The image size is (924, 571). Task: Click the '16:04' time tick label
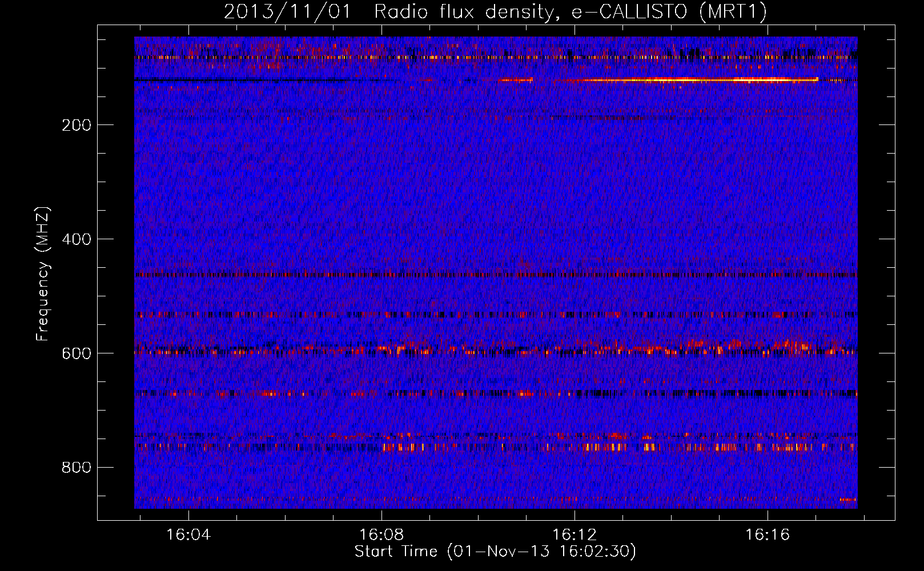188,535
